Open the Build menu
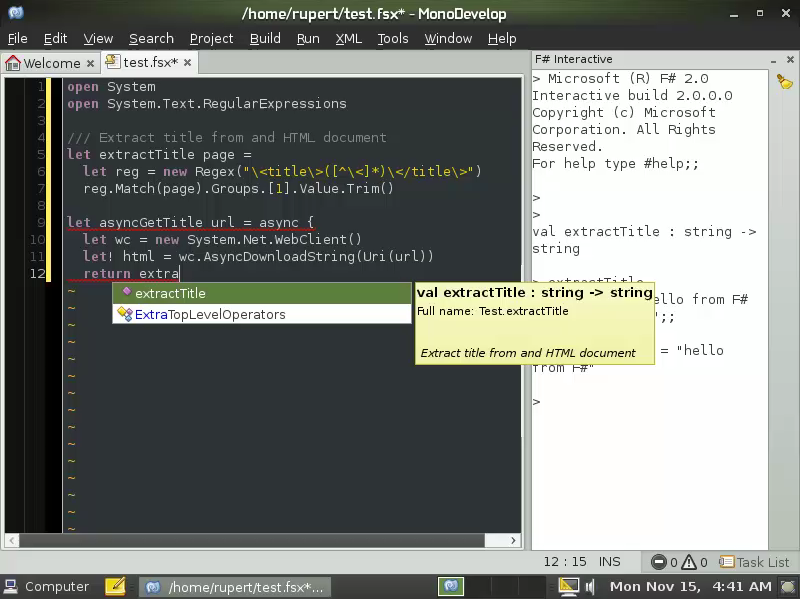Viewport: 800px width, 599px height. (265, 38)
